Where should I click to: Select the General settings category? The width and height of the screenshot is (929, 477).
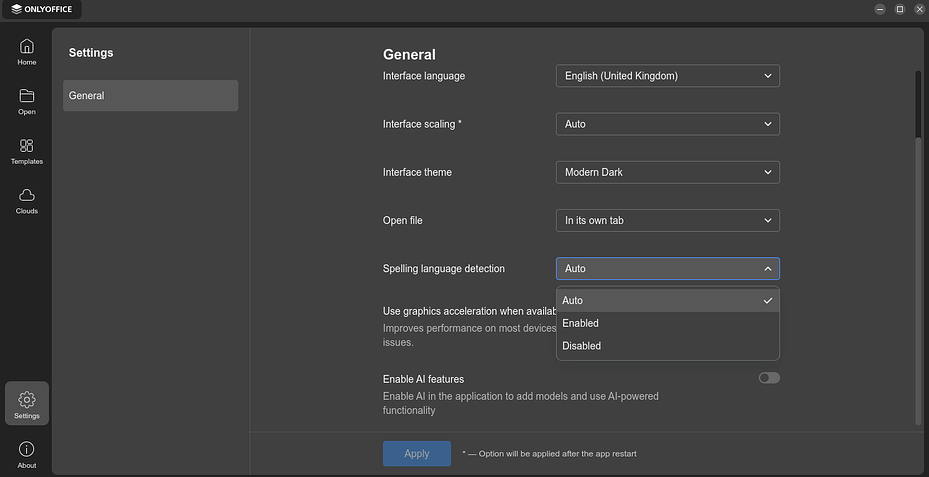[x=150, y=95]
